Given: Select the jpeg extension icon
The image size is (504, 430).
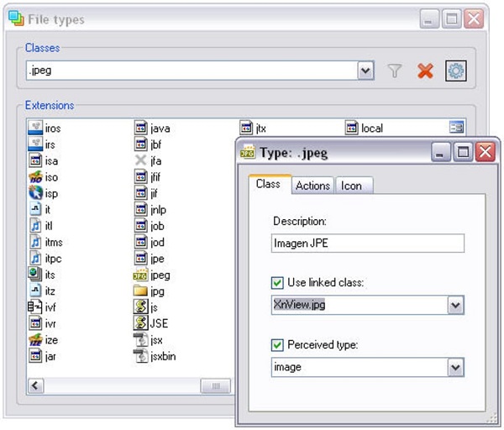Looking at the screenshot, I should [x=141, y=275].
